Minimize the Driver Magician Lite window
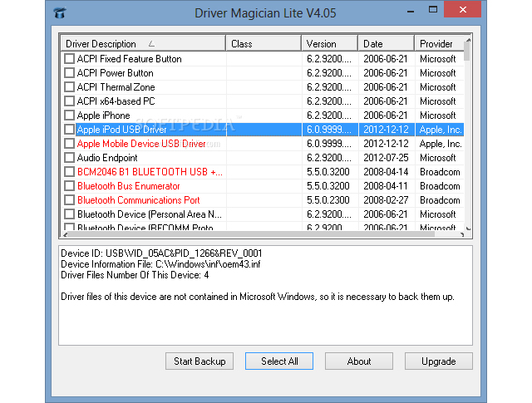The image size is (532, 403). (412, 10)
